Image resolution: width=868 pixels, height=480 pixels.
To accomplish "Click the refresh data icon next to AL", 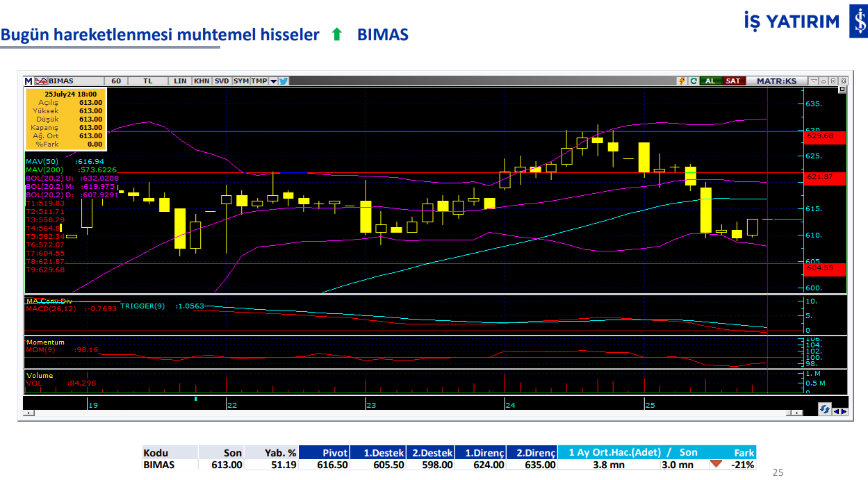I will tap(694, 81).
